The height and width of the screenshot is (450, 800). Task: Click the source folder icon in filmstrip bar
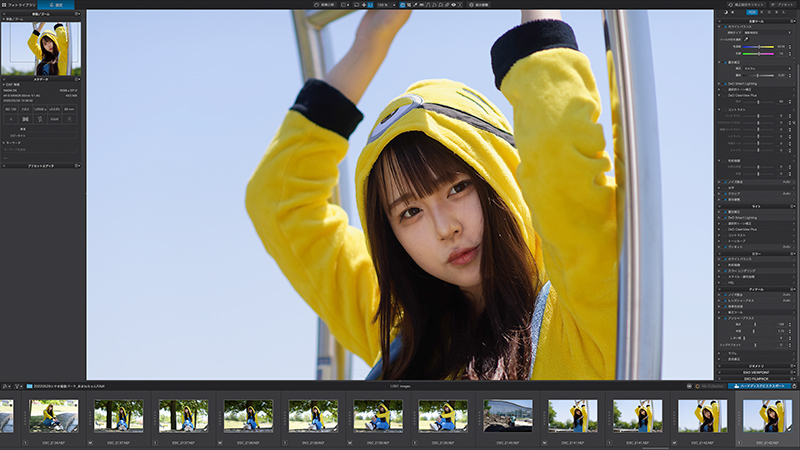point(30,386)
